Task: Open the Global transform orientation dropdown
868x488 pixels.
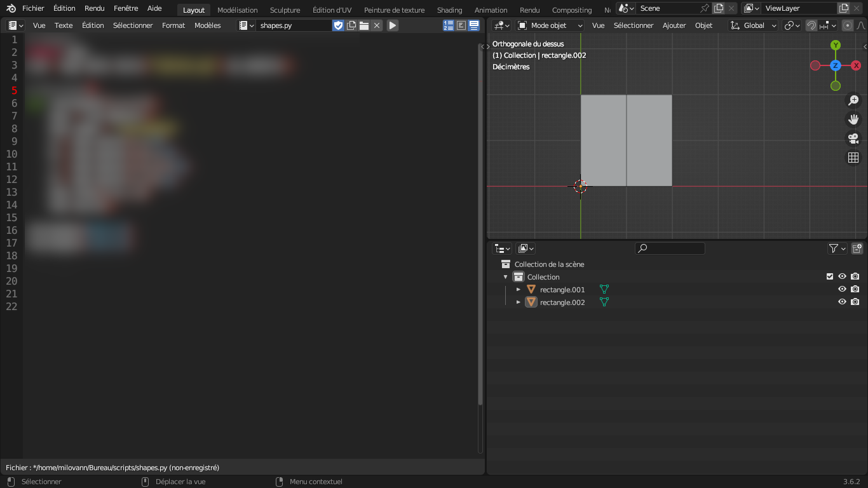Action: point(754,25)
